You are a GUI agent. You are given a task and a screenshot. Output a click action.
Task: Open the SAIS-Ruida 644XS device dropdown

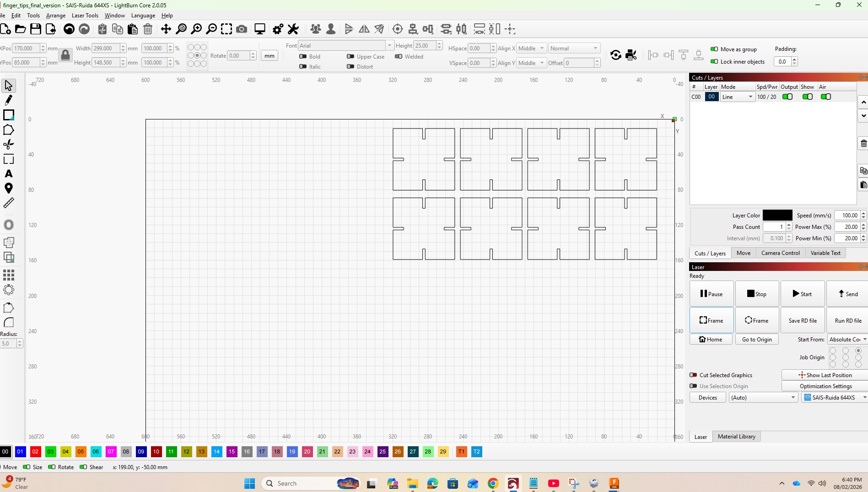point(835,397)
